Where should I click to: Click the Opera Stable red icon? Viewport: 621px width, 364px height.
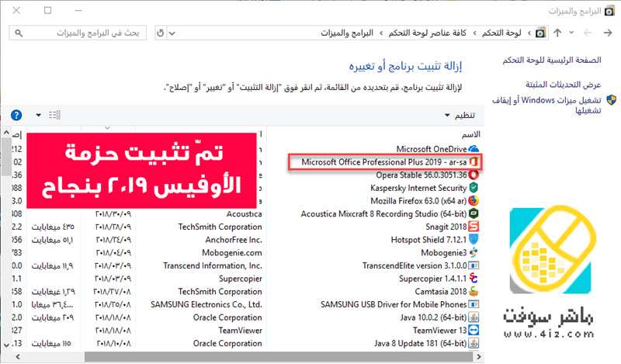point(474,175)
